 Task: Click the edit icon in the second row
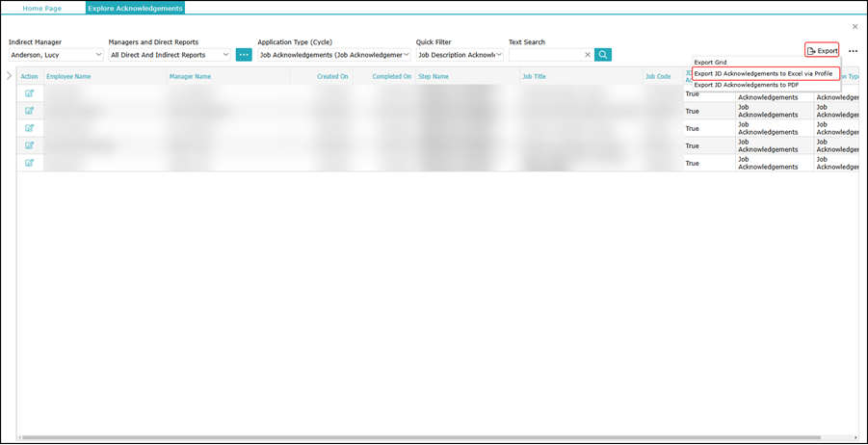click(29, 111)
